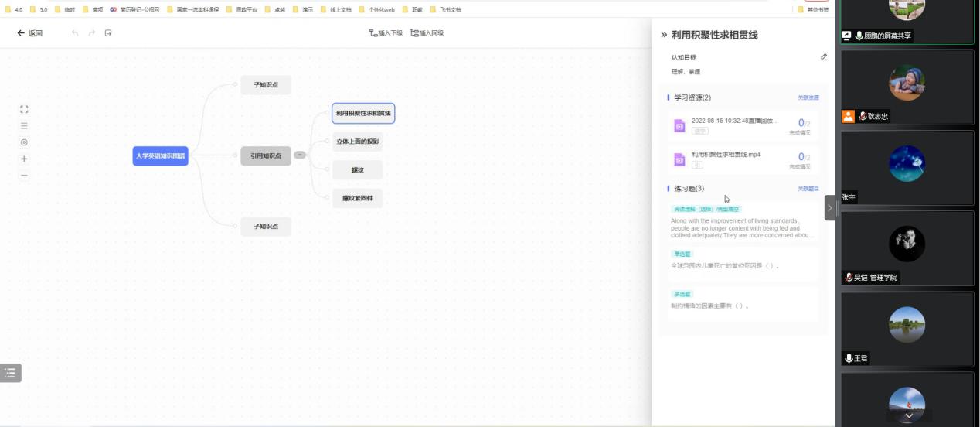980x427 pixels.
Task: Zoom out with the minus icon
Action: coord(24,176)
